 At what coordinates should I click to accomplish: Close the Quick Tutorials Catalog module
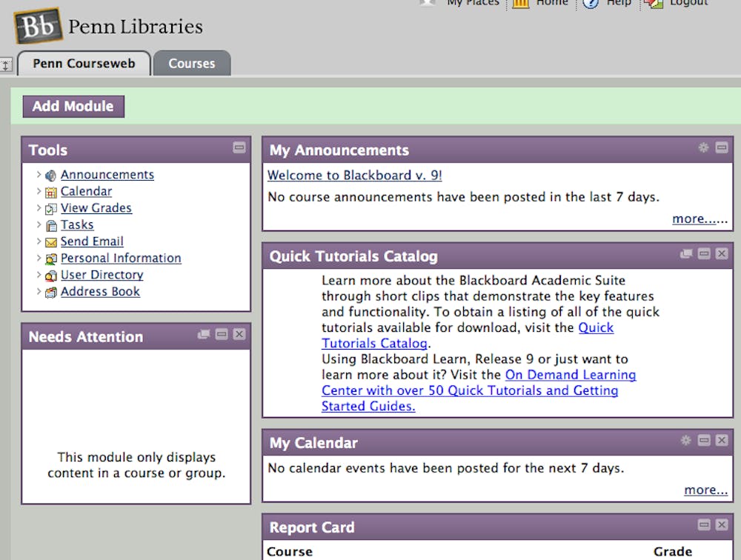point(722,253)
